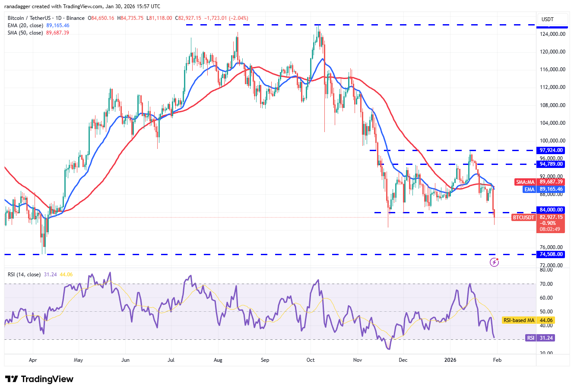Click the TradingView logo
Viewport: 574px width, 392px height.
(x=39, y=379)
